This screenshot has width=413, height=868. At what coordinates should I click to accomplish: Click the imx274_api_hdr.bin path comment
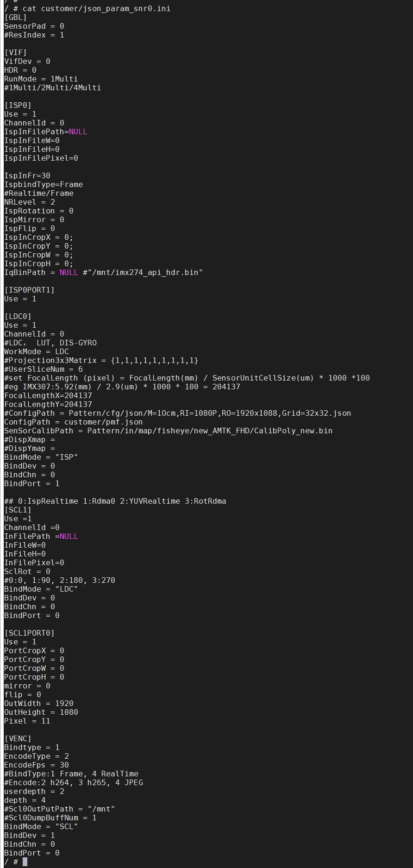pyautogui.click(x=142, y=272)
